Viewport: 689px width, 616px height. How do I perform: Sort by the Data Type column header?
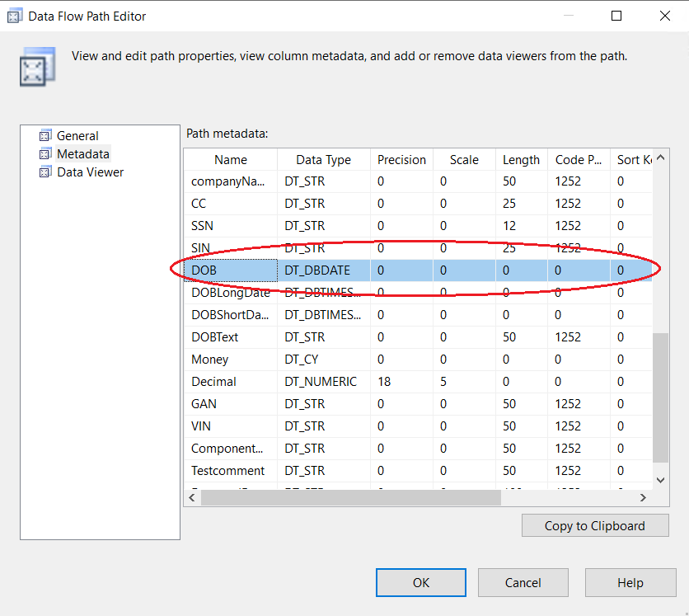(x=323, y=160)
